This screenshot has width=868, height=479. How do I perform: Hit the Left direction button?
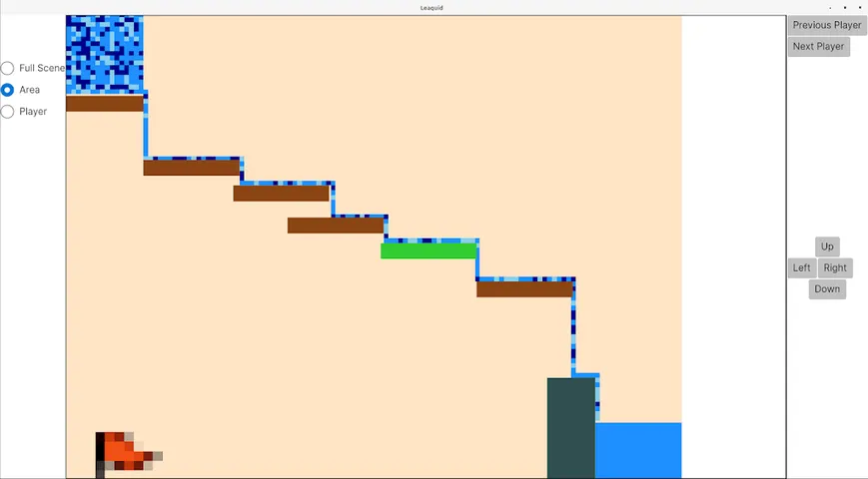pos(801,267)
